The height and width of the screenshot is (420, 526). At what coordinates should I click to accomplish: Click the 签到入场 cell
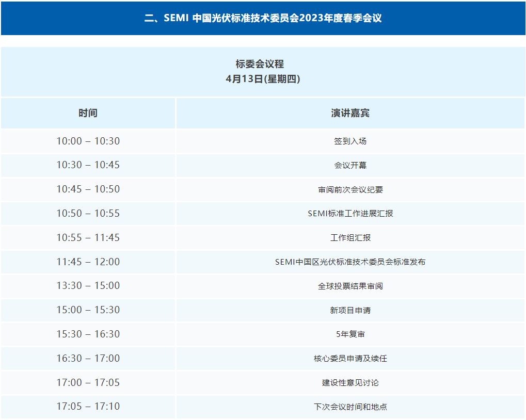[x=350, y=141]
